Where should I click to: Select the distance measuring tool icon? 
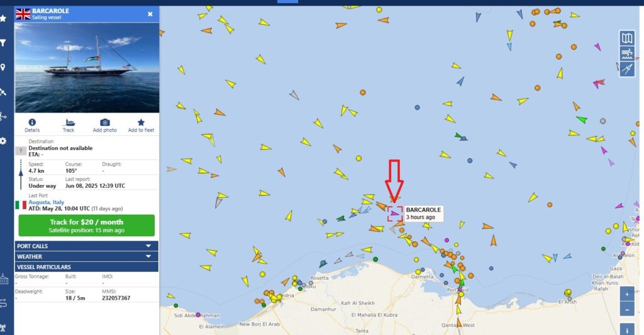(x=627, y=69)
